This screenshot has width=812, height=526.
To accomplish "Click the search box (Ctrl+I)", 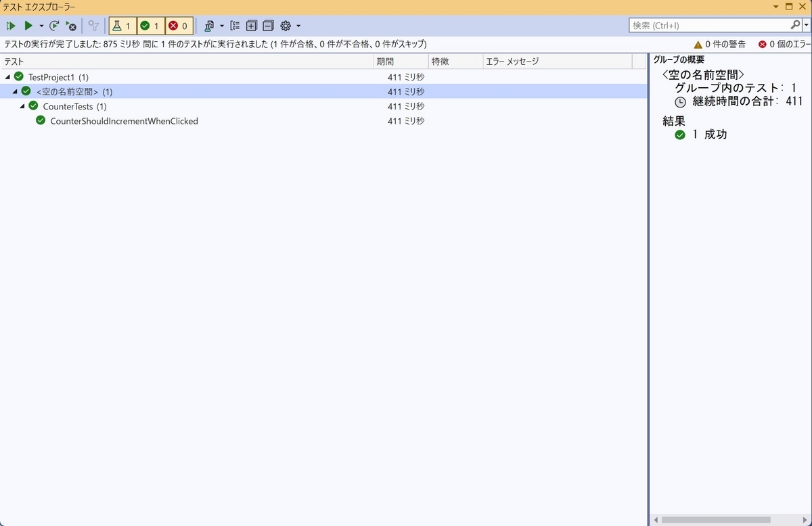I will pyautogui.click(x=708, y=25).
